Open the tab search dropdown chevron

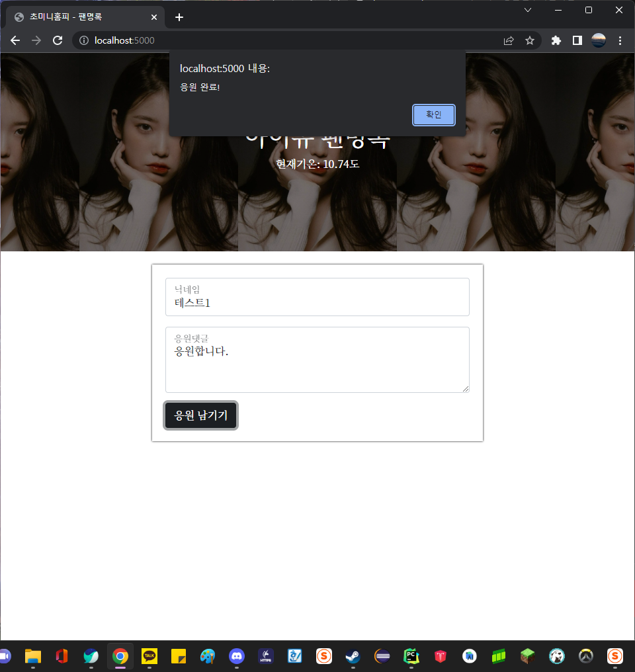(528, 10)
